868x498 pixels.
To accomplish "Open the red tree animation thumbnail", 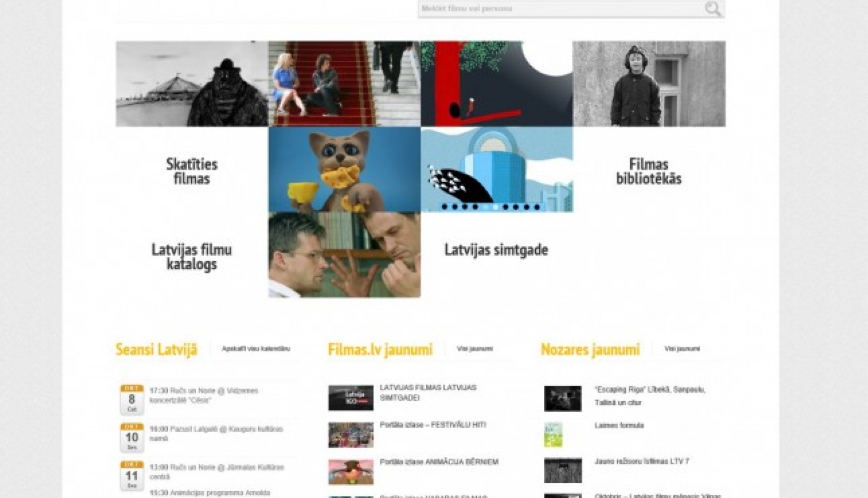I will coord(496,83).
